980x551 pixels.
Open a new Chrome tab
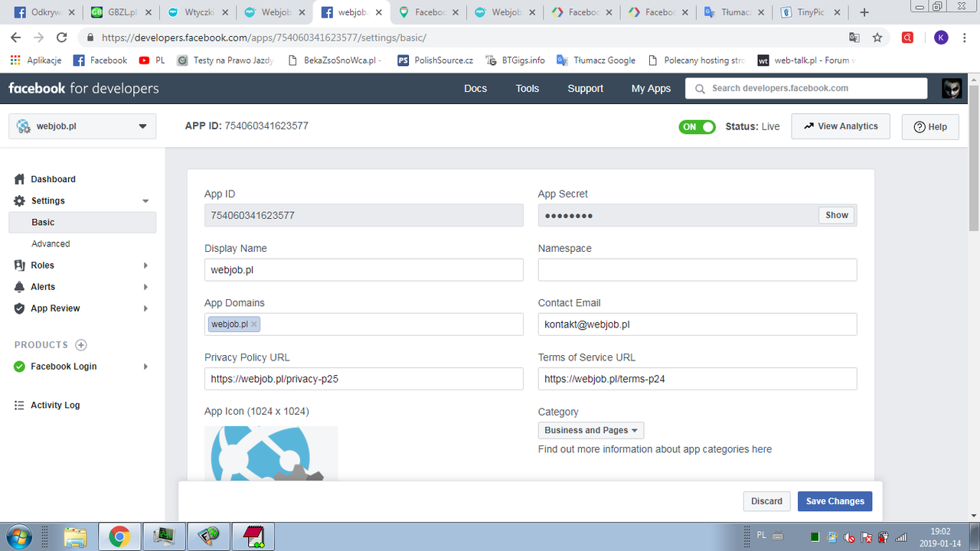click(864, 12)
